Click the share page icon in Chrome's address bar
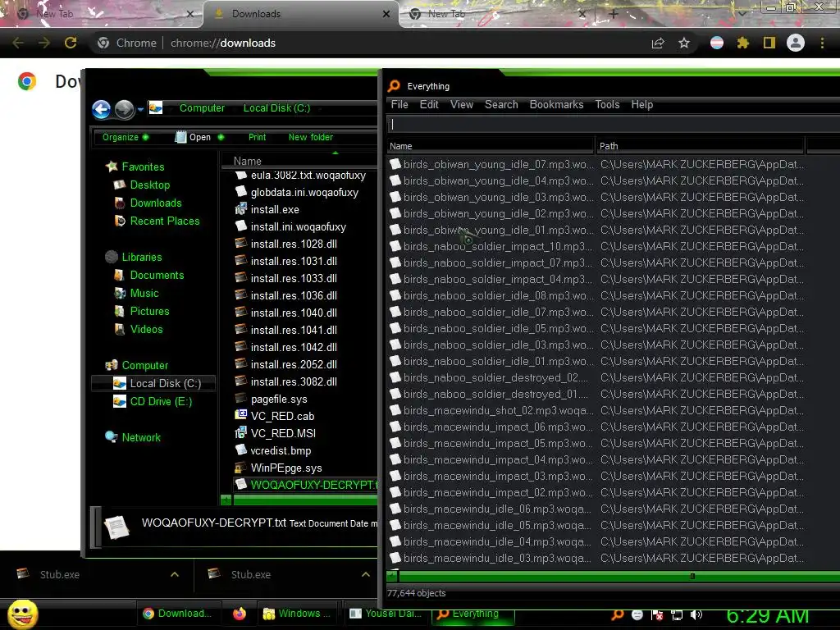The image size is (840, 630). click(658, 43)
